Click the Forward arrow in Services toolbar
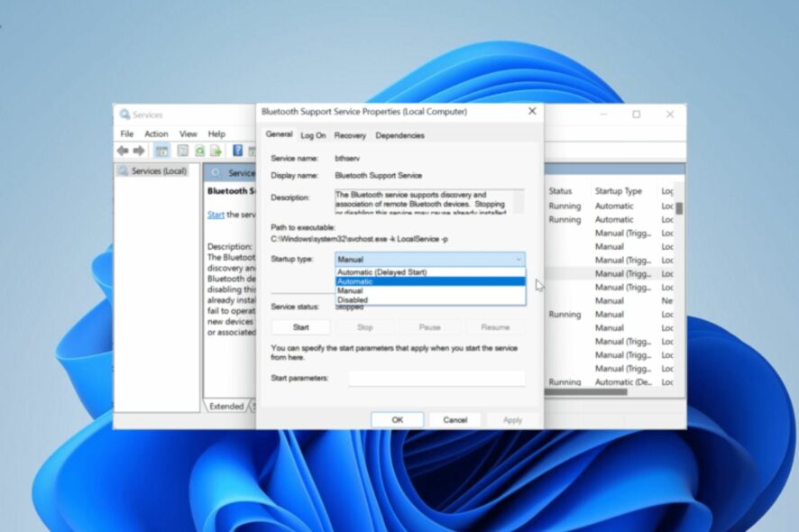The image size is (799, 532). coord(139,151)
